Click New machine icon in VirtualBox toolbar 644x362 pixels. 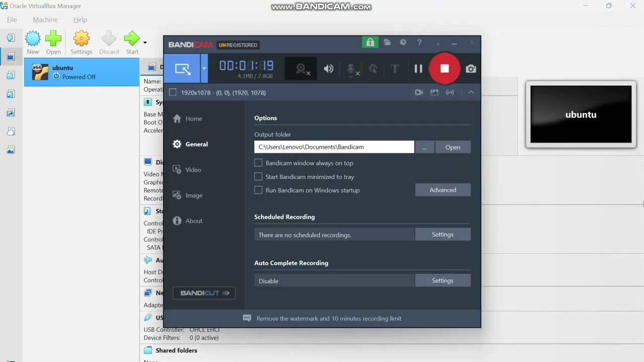(x=33, y=43)
